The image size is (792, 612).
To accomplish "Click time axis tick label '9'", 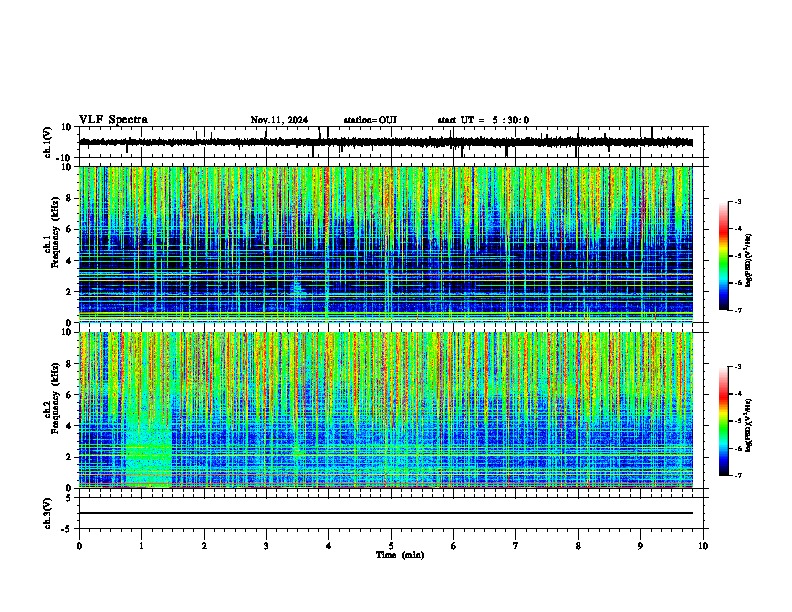I will pos(640,546).
